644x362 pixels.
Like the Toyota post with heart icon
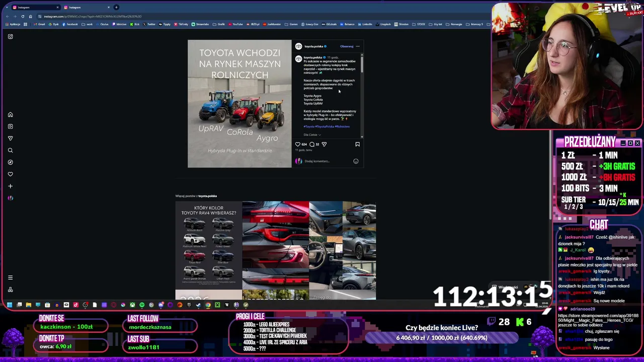[x=297, y=144]
